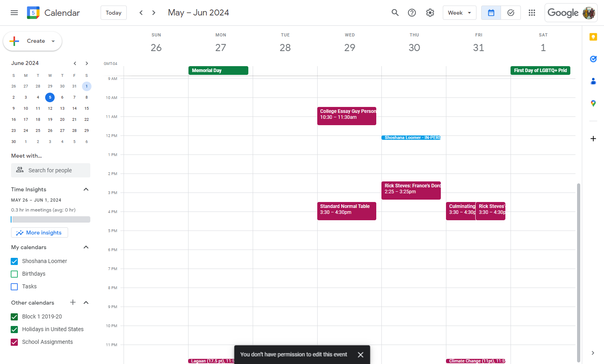This screenshot has width=604, height=364.
Task: Get add-ons plus icon
Action: pos(593,139)
